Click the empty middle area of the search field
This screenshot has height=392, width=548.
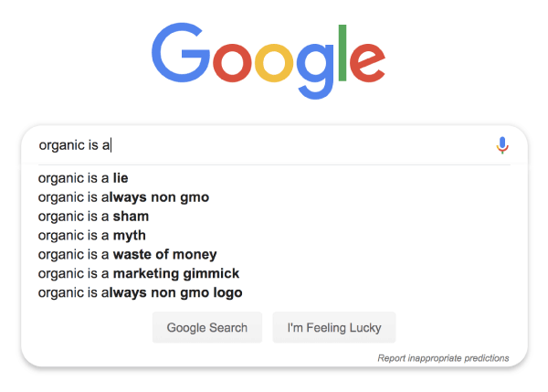(301, 145)
